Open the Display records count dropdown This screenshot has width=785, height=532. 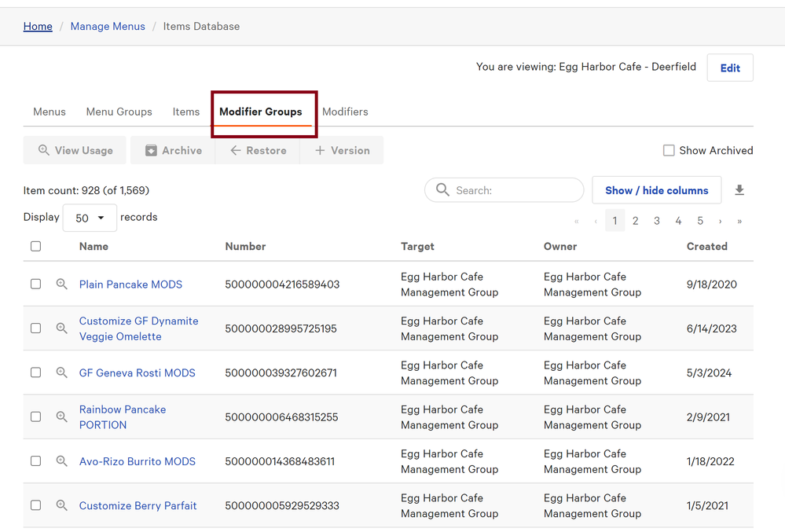tap(90, 218)
